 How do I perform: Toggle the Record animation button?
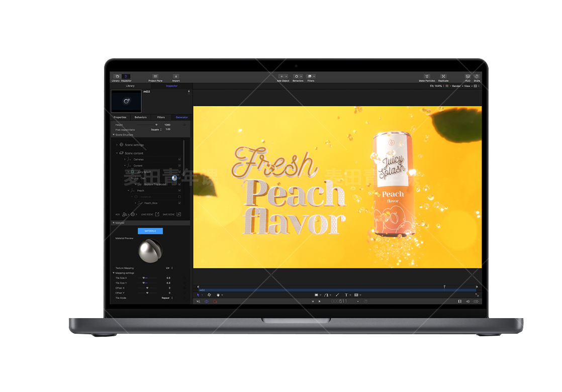(215, 302)
